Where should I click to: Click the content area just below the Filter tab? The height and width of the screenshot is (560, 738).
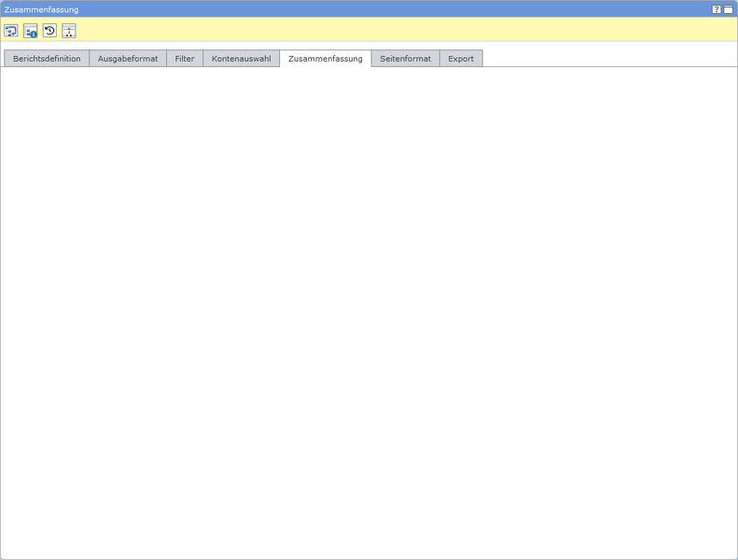(185, 79)
